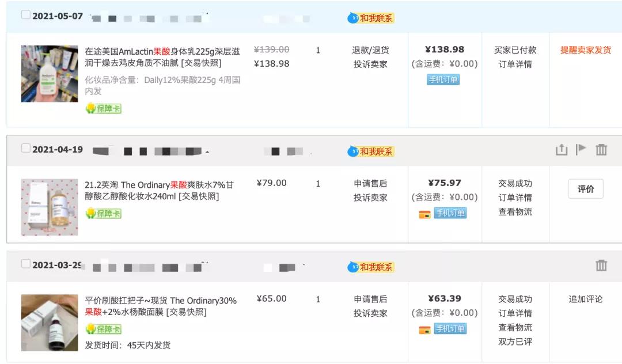Click share icon on the 2021-04-19 order

[562, 150]
